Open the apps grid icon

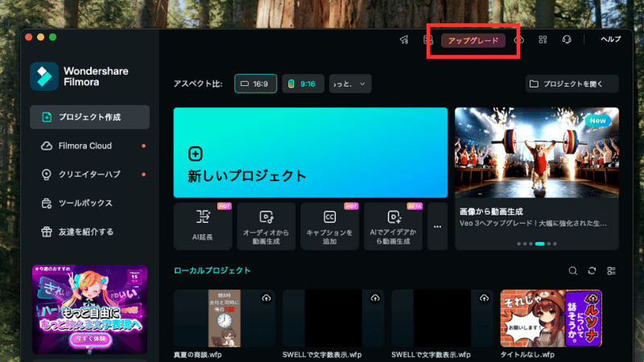543,39
